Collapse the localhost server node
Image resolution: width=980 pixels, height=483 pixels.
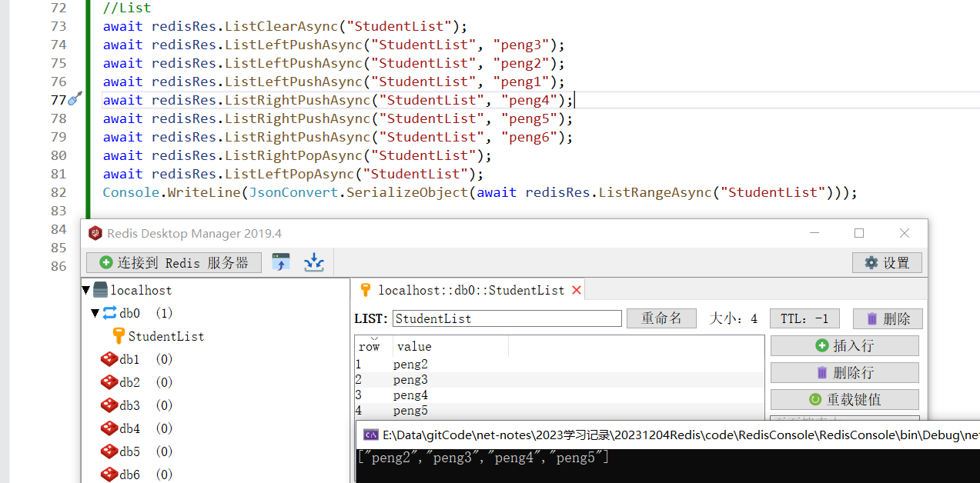tap(85, 290)
